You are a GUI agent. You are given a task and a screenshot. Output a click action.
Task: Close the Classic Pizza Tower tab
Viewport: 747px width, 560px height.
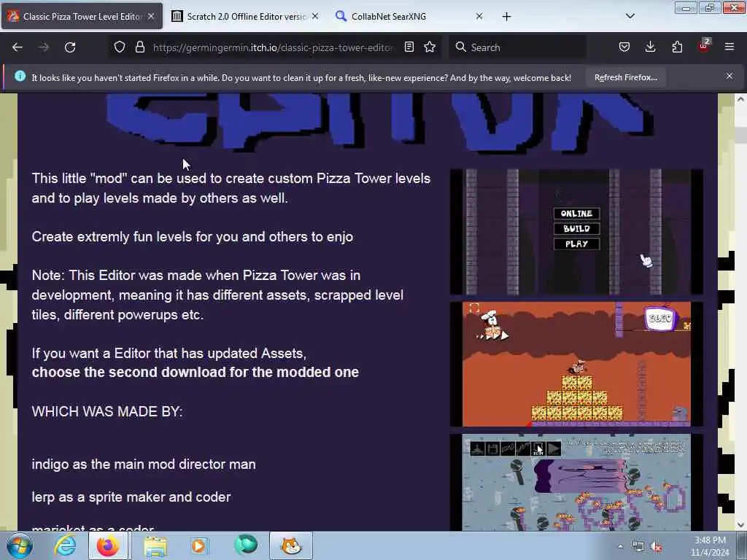coord(151,16)
